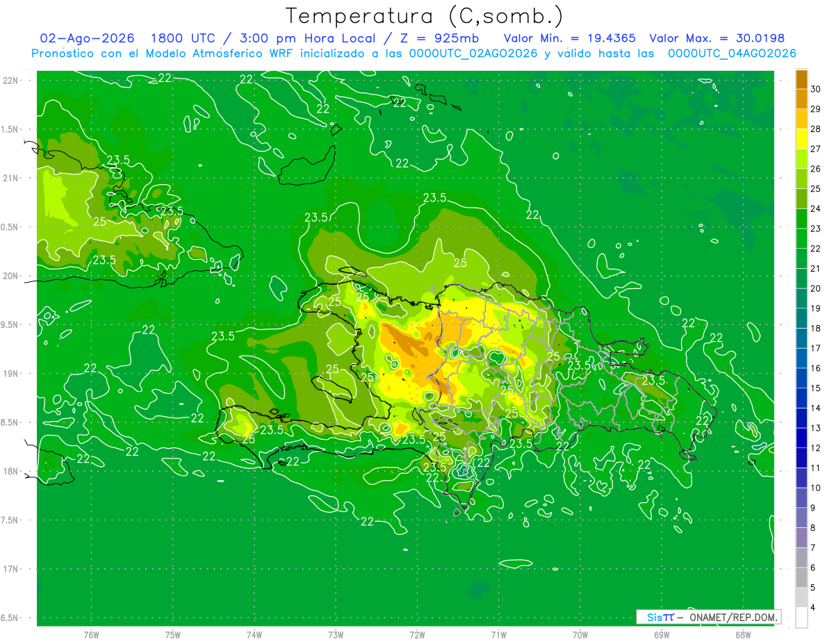Viewport: 834px width, 644px height.
Task: Click 'Pronóstico con el Modelo Atmosferico WRF' text
Action: [x=163, y=53]
